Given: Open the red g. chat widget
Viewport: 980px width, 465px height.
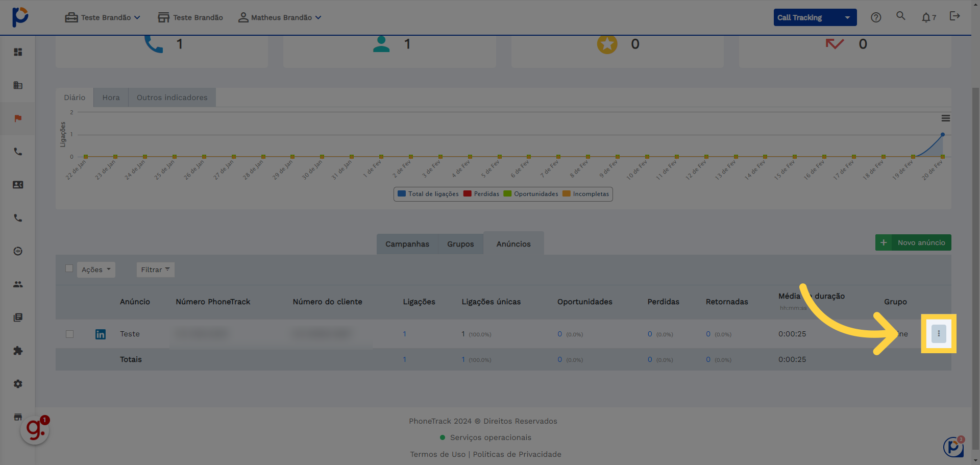Looking at the screenshot, I should pyautogui.click(x=35, y=430).
